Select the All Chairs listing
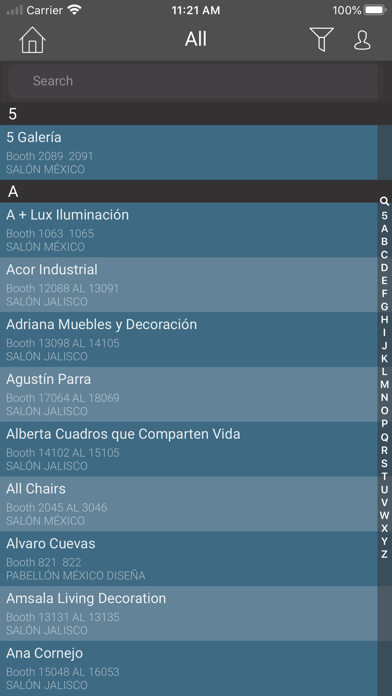Image resolution: width=392 pixels, height=696 pixels. 189,504
